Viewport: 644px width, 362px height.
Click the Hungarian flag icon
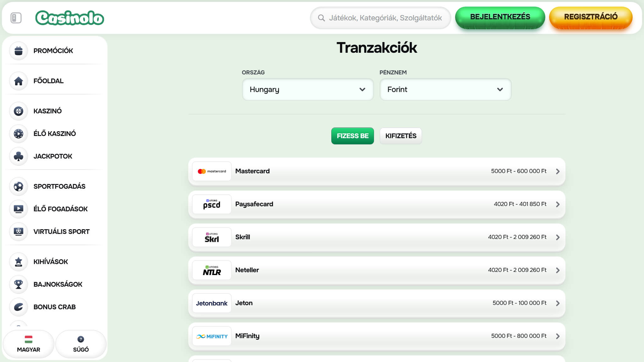pyautogui.click(x=29, y=339)
